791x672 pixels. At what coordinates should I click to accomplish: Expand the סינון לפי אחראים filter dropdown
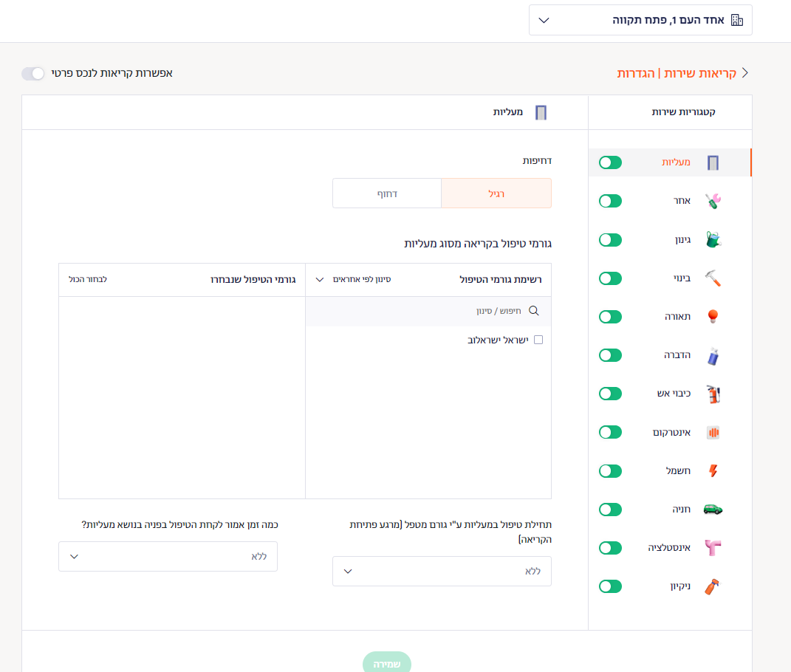353,279
